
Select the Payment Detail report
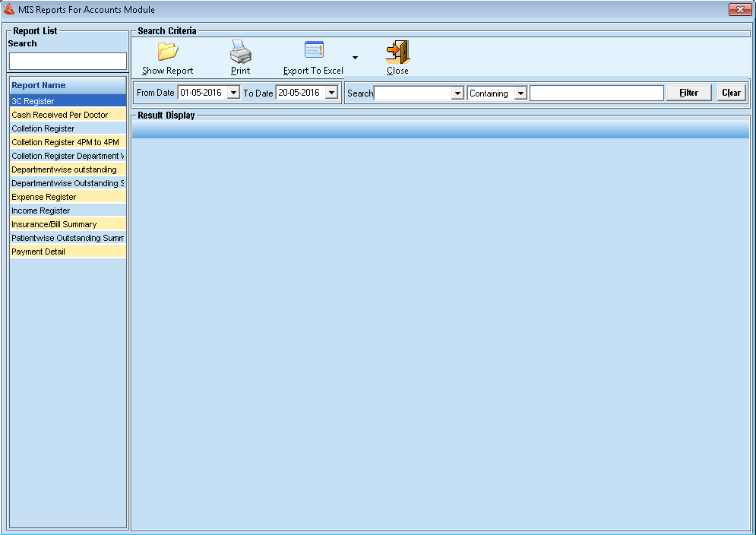point(67,252)
